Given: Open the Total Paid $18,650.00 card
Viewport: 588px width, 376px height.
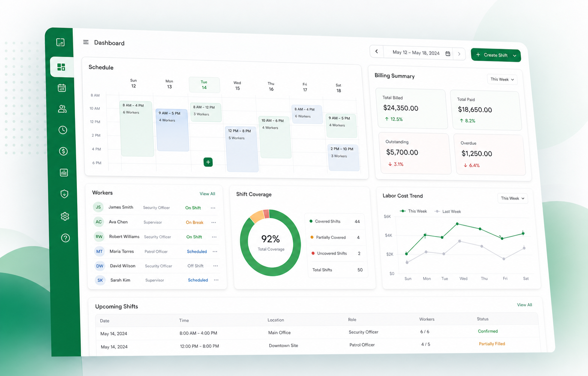Looking at the screenshot, I should coord(486,110).
